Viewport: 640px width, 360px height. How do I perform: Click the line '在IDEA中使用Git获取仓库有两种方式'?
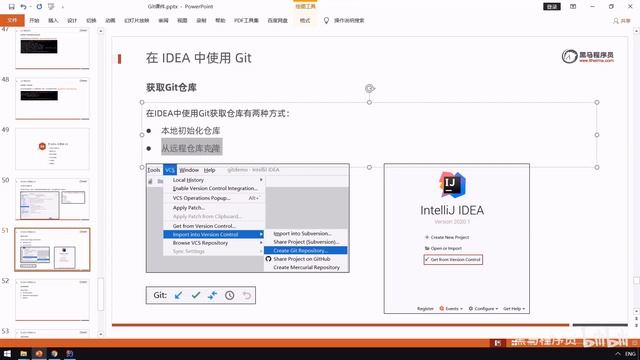coord(218,113)
